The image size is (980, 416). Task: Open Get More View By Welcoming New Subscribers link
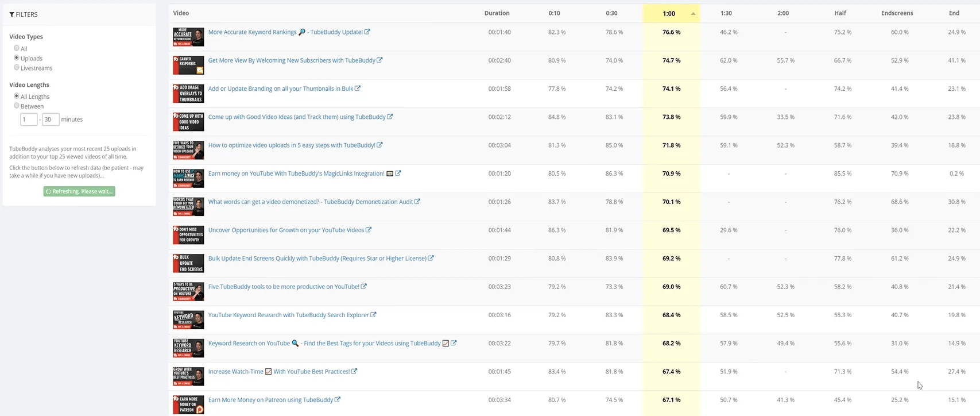point(292,60)
